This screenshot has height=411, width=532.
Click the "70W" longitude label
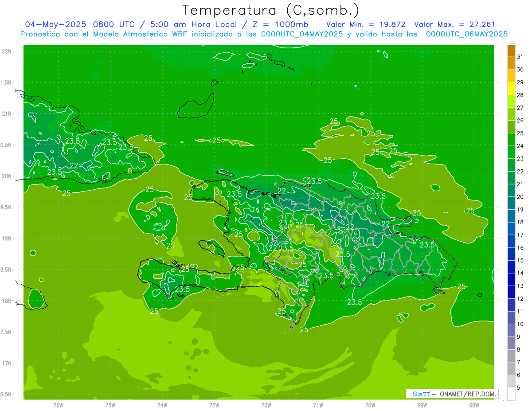coord(370,405)
